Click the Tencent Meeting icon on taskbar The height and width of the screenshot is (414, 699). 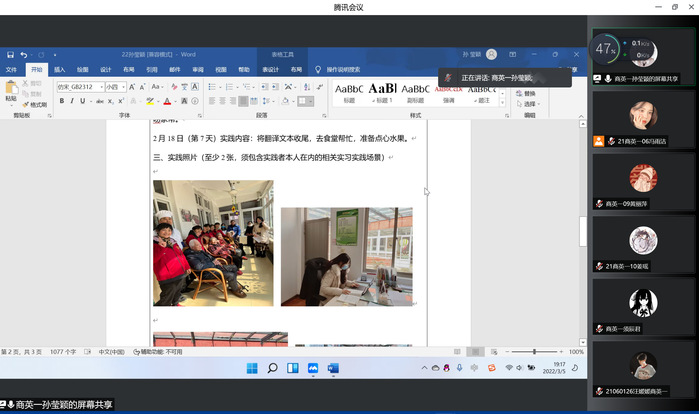coord(313,369)
